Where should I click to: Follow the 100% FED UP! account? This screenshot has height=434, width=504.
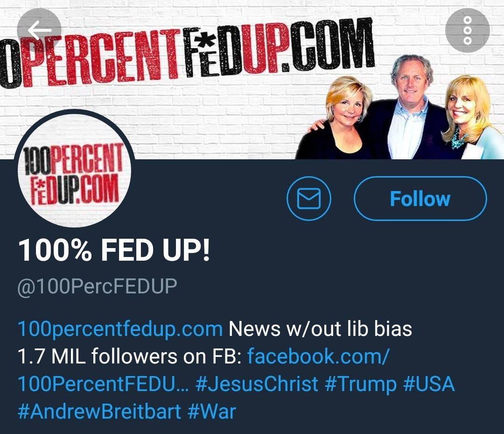420,199
